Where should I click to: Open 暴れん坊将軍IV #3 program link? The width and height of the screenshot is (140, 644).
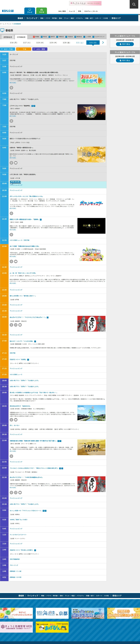coord(23,296)
